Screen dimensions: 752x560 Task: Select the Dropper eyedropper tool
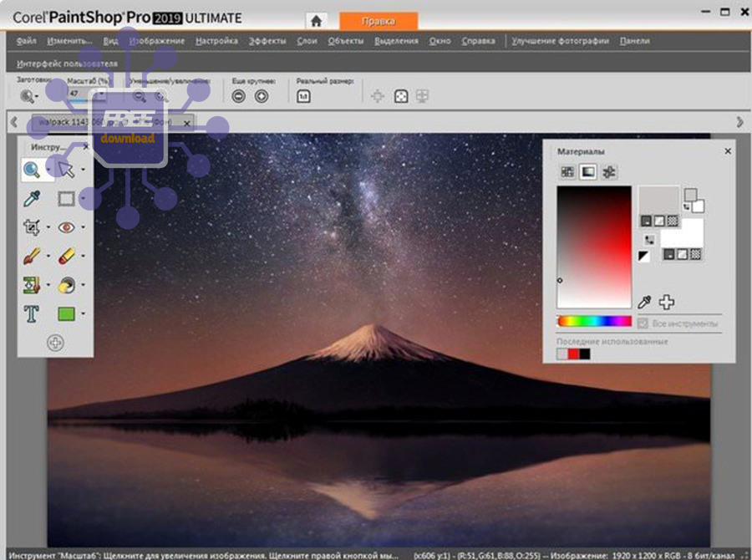point(33,199)
